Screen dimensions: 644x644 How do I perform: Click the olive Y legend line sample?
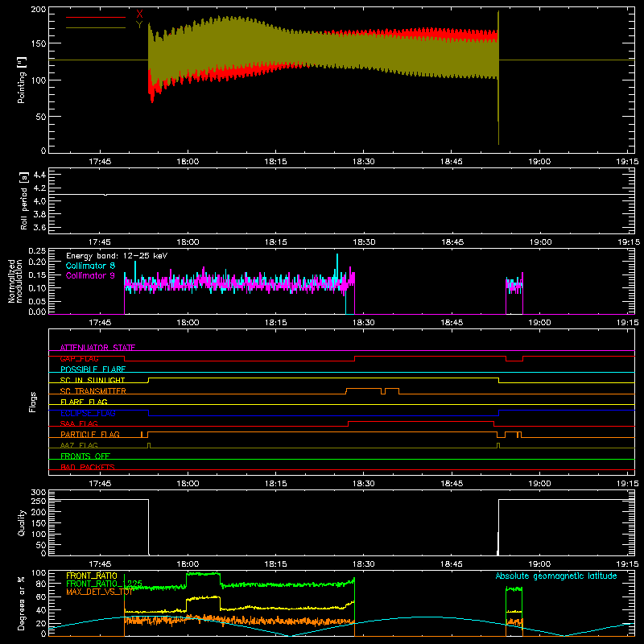coord(96,28)
